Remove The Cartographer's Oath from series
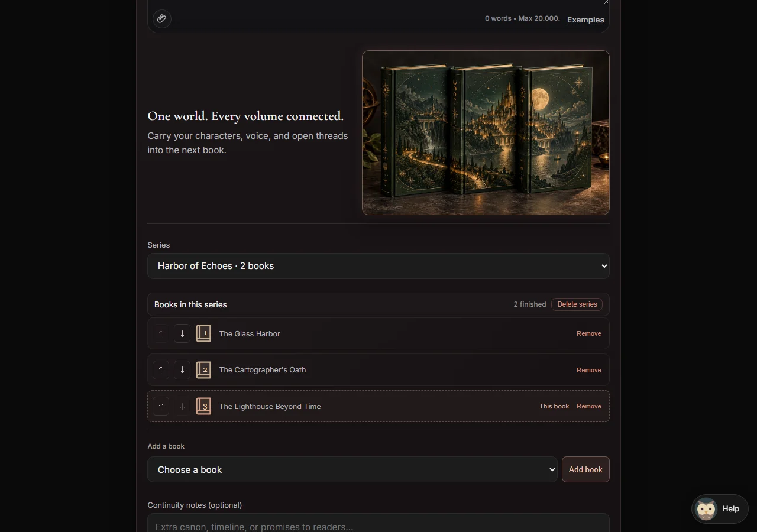This screenshot has height=532, width=757. pos(589,370)
